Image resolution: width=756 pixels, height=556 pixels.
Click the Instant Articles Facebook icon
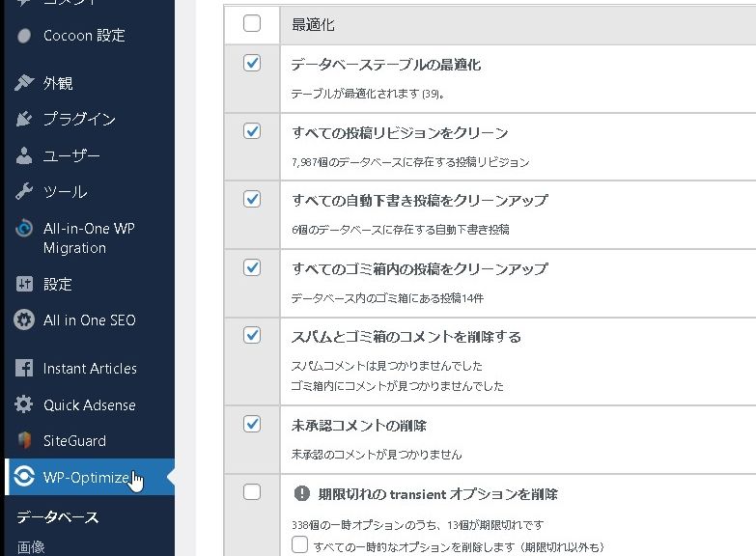(24, 369)
